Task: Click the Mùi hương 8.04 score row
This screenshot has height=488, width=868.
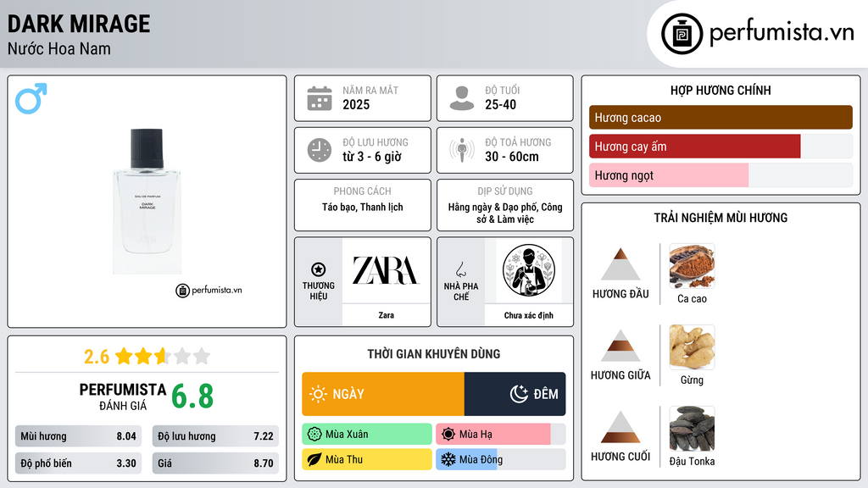Action: (78, 436)
